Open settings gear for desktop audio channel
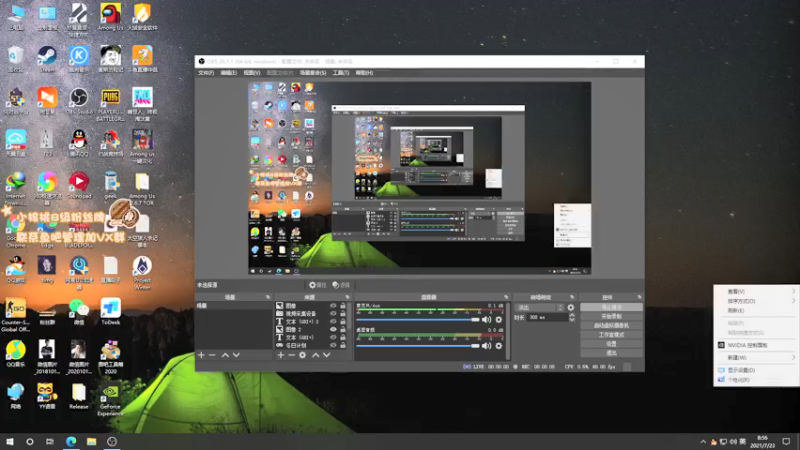This screenshot has height=450, width=800. [498, 345]
